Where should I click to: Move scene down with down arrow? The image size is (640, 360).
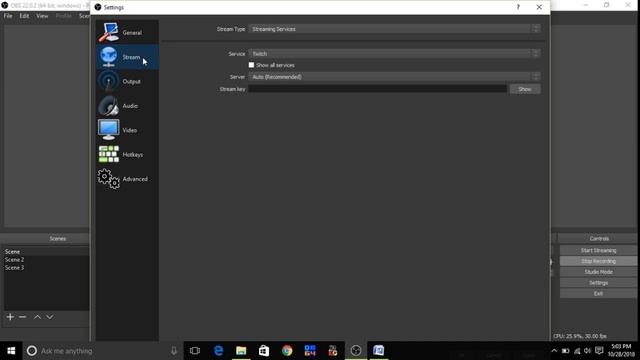pos(49,317)
